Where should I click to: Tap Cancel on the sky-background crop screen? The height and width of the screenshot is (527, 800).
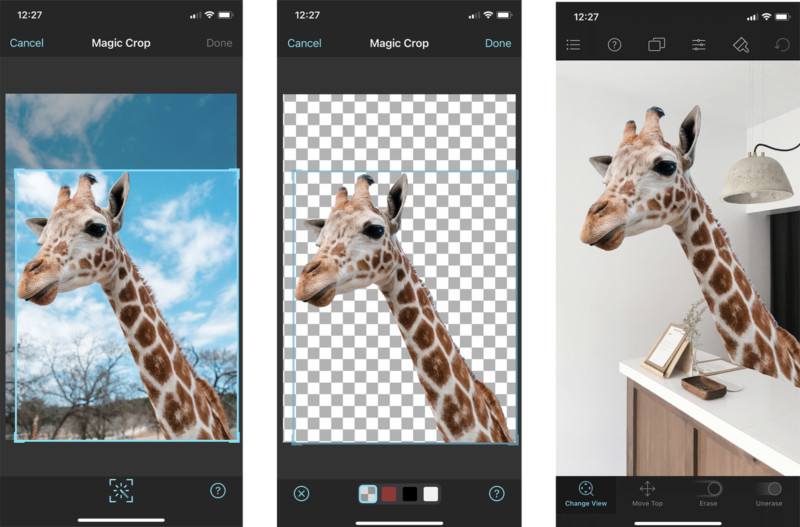click(27, 43)
